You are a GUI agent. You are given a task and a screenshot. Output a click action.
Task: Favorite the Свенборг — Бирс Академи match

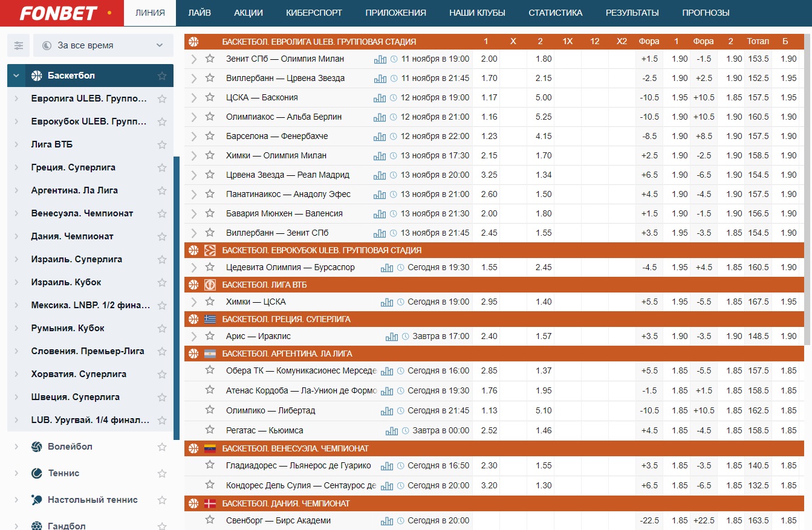(210, 520)
